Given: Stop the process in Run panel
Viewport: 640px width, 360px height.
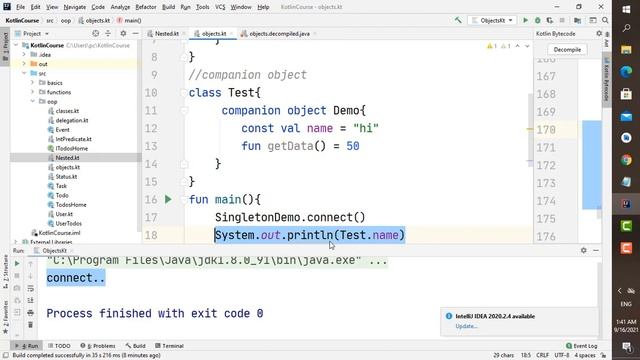Looking at the screenshot, I should tap(17, 276).
